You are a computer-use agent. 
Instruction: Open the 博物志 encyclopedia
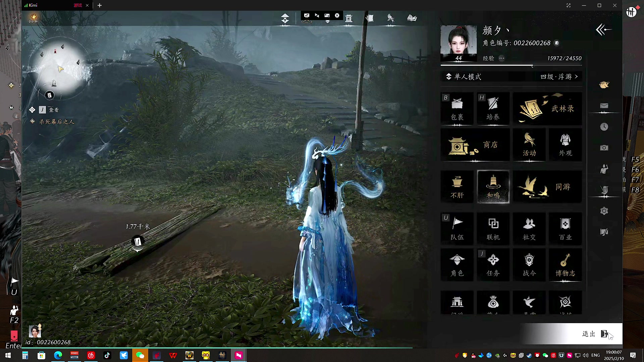(x=565, y=265)
